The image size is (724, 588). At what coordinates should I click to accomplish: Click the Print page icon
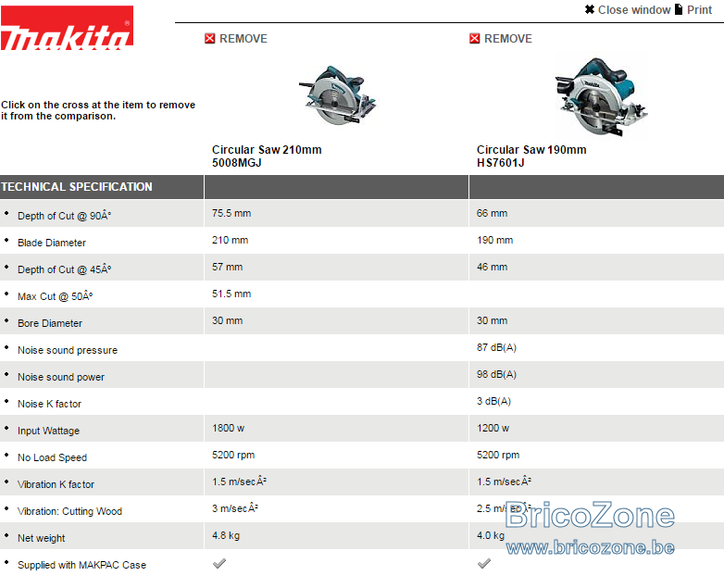tap(679, 9)
